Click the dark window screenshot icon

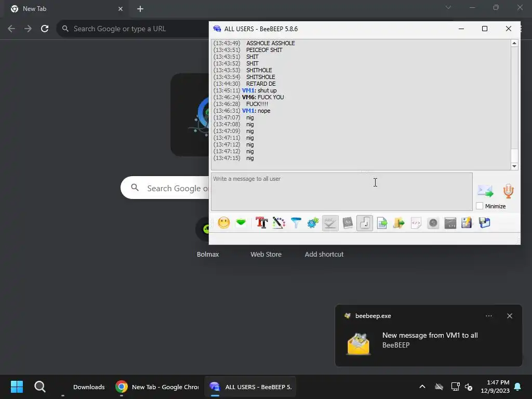coord(450,223)
